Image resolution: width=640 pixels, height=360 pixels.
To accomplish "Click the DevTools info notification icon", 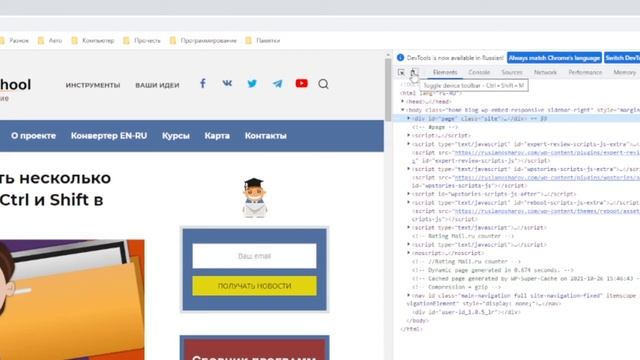I will pos(400,58).
